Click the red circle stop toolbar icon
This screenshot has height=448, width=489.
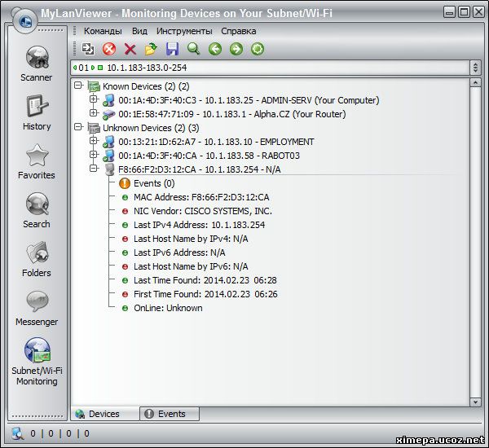coord(109,49)
